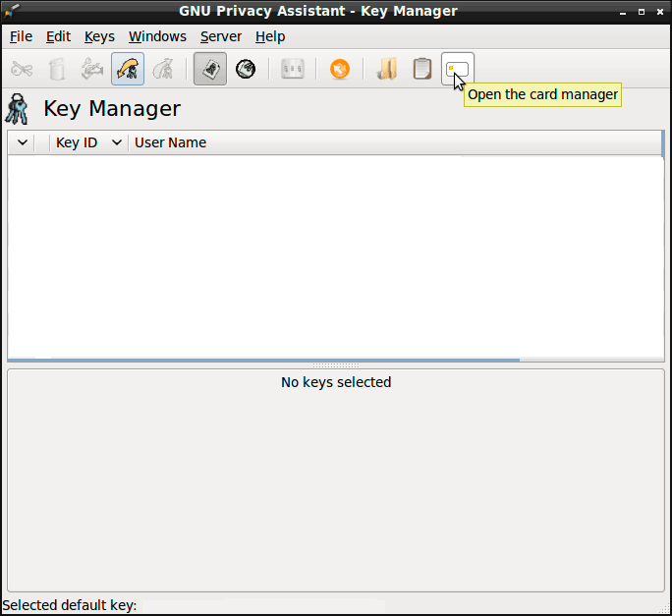
Task: Click the first column sort chevron
Action: (x=23, y=142)
